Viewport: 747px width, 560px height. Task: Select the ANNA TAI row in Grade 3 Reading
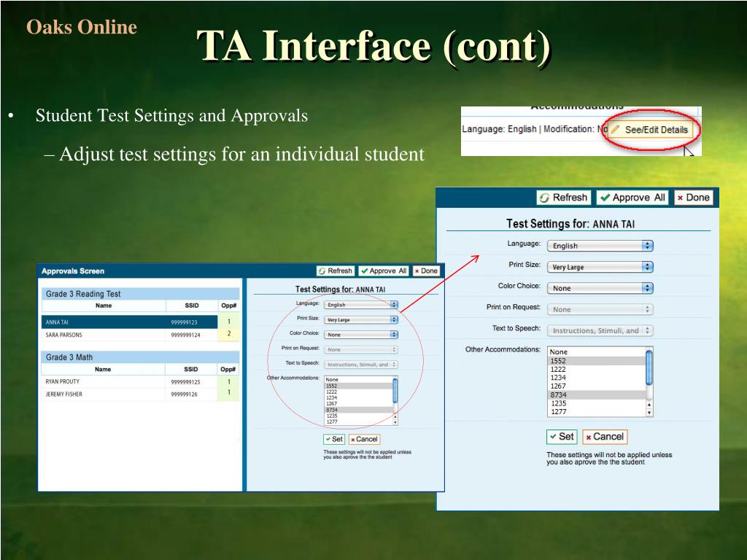[129, 322]
